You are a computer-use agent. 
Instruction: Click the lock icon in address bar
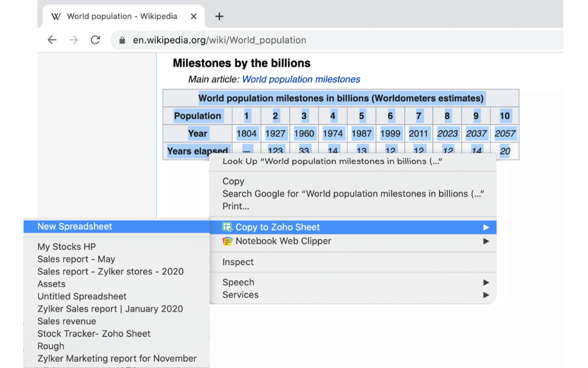click(122, 40)
